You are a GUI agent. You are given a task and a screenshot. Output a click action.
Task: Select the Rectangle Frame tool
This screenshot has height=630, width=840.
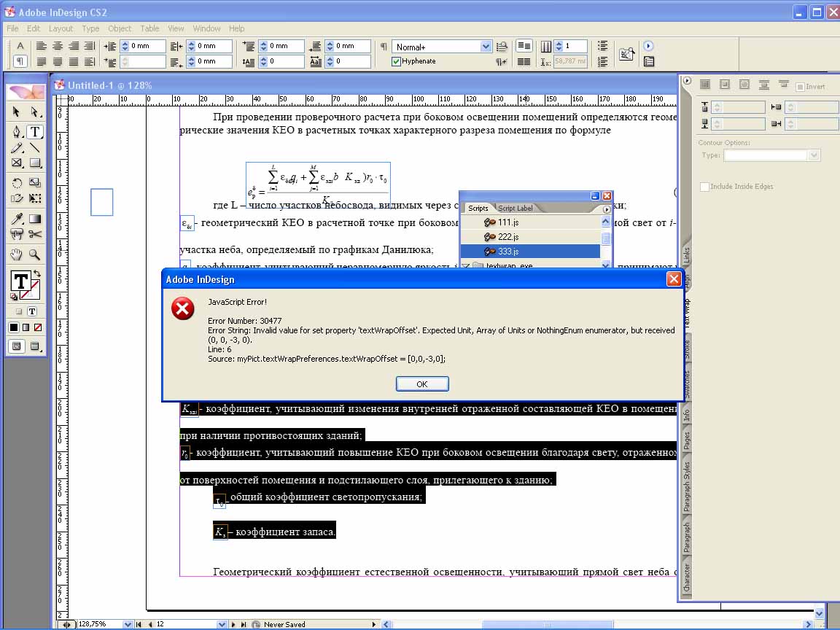tap(17, 163)
